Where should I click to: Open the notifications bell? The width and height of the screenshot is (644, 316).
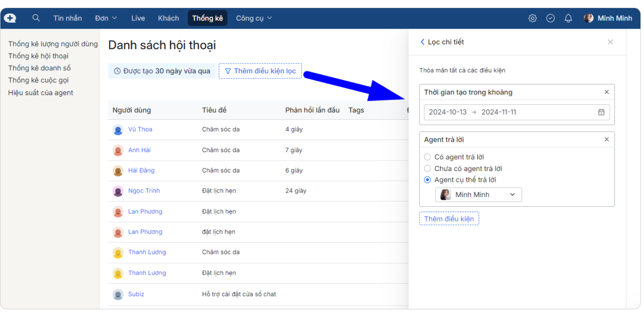coord(568,18)
